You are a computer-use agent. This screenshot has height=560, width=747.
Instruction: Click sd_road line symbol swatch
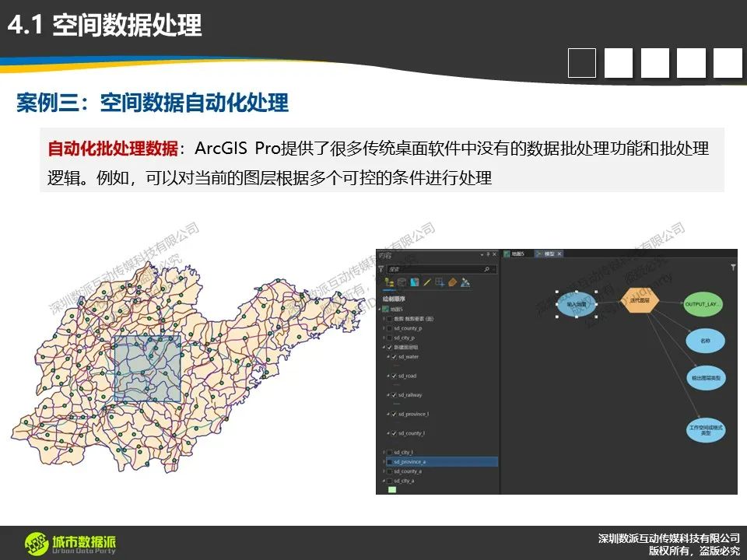click(x=397, y=384)
